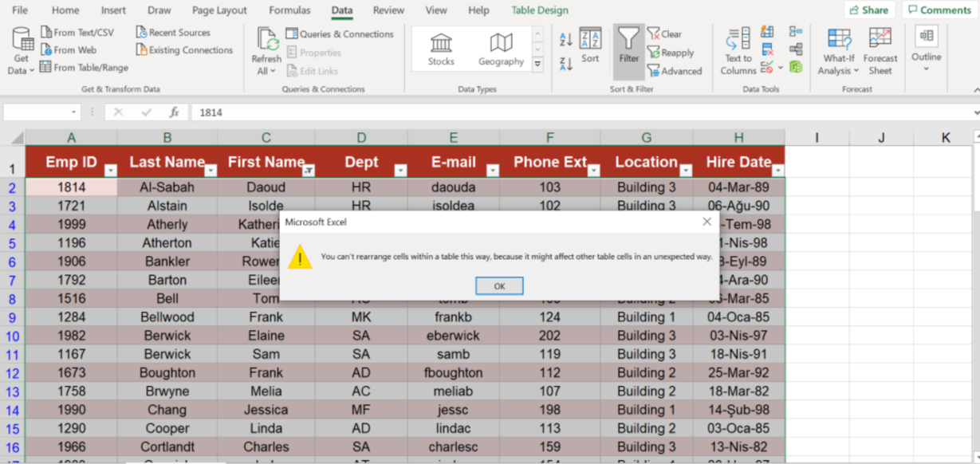
Task: Open the Get Data menu
Action: pyautogui.click(x=22, y=50)
